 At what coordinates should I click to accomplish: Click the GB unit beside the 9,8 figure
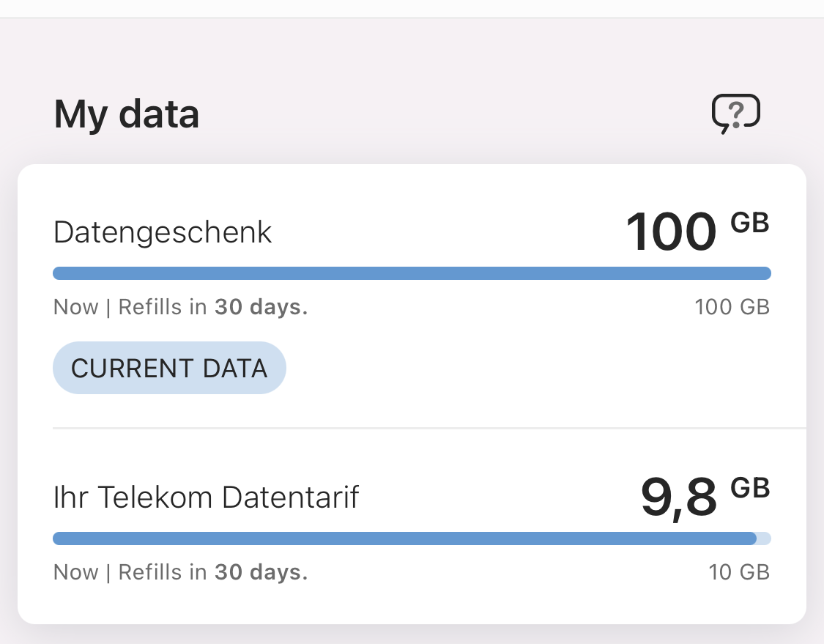(x=750, y=488)
